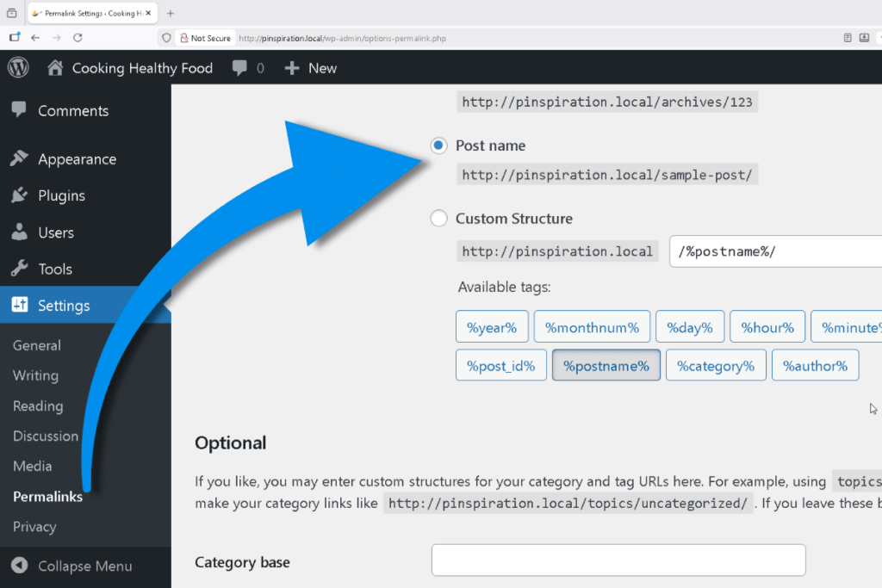Image resolution: width=882 pixels, height=588 pixels.
Task: Click the WordPress logo in the admin bar
Action: click(18, 67)
